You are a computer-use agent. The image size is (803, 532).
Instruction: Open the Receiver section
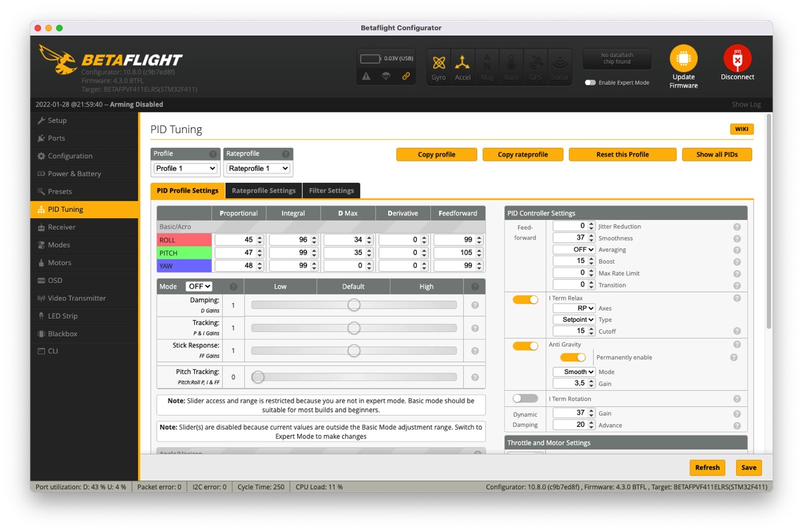click(x=84, y=227)
